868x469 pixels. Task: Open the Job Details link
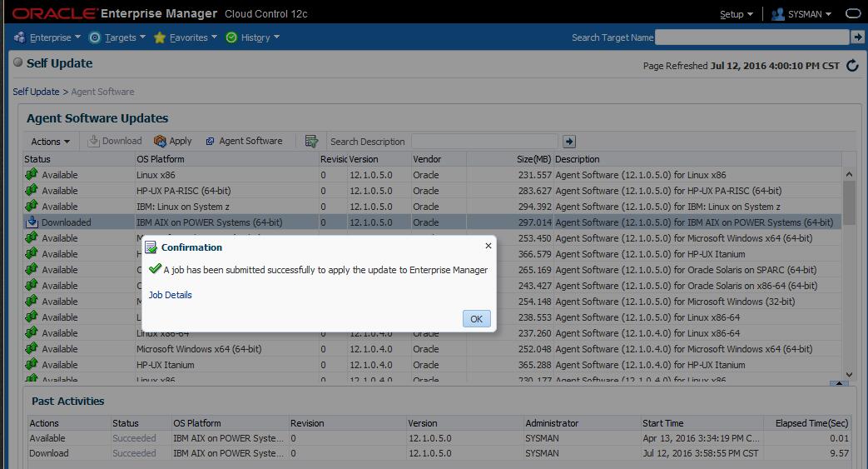pos(170,295)
